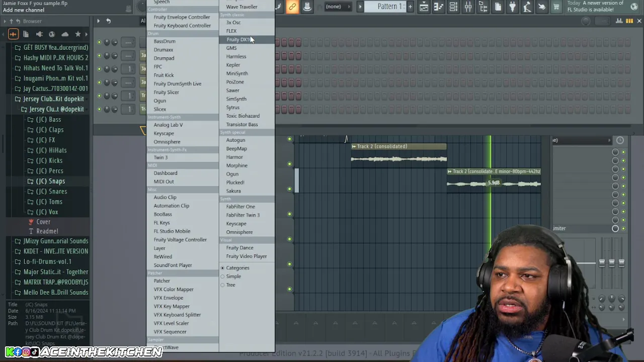Toggle limiter slot enable circle

(x=615, y=228)
